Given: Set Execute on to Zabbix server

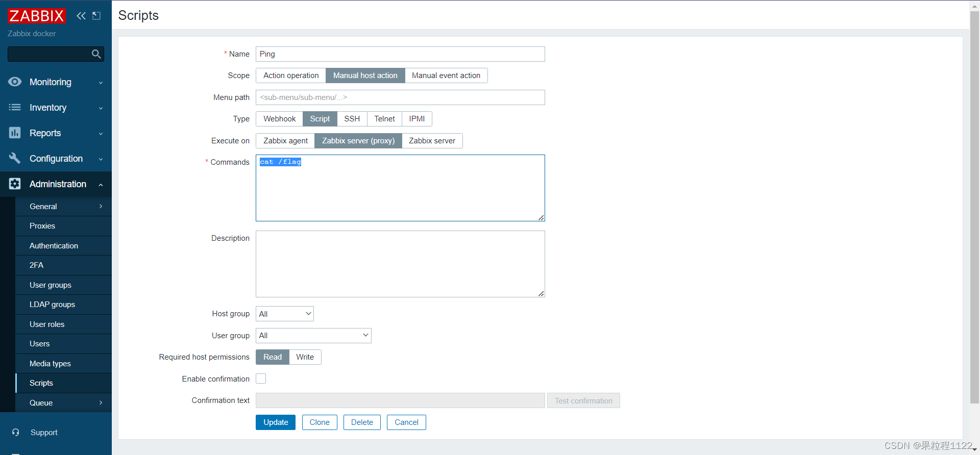Looking at the screenshot, I should pyautogui.click(x=432, y=141).
